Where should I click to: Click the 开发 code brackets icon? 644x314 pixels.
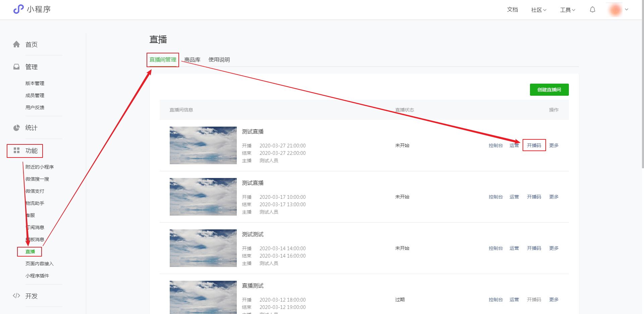(16, 296)
